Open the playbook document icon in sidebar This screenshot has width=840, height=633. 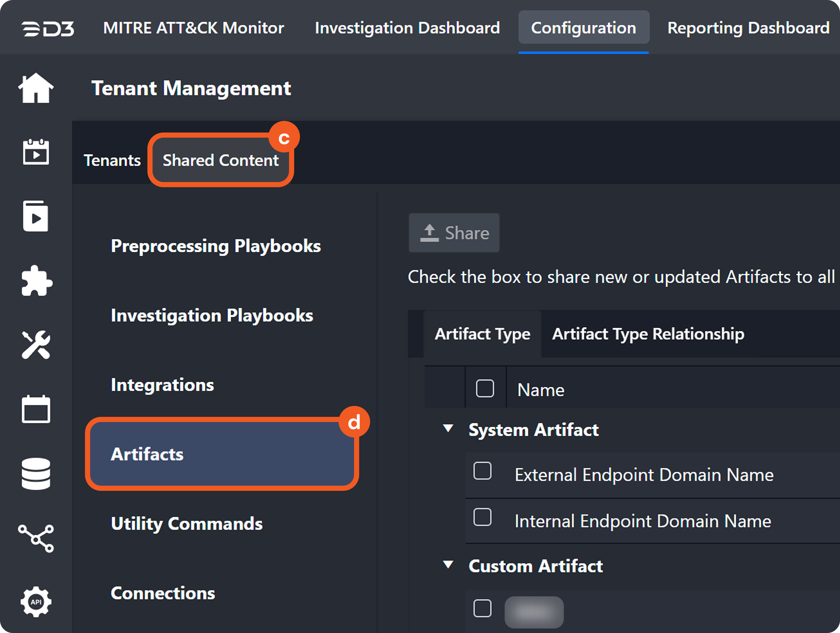[x=36, y=216]
